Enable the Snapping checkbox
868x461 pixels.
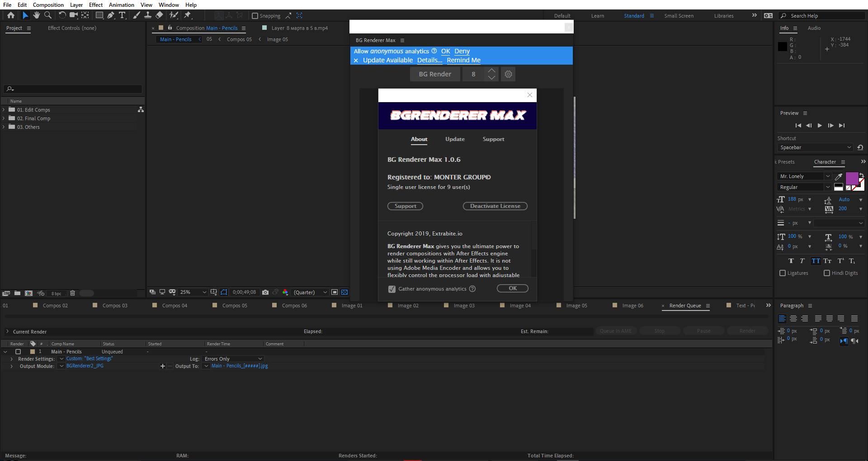[x=255, y=16]
